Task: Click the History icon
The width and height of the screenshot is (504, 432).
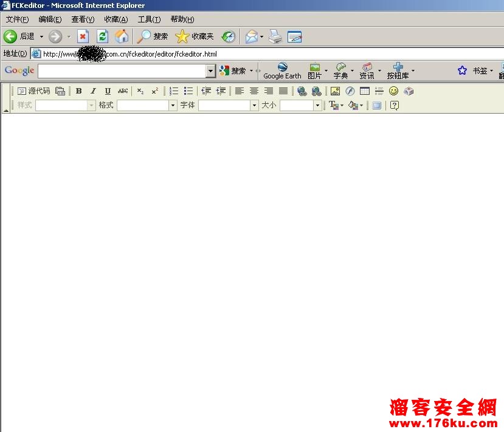Action: coord(229,36)
